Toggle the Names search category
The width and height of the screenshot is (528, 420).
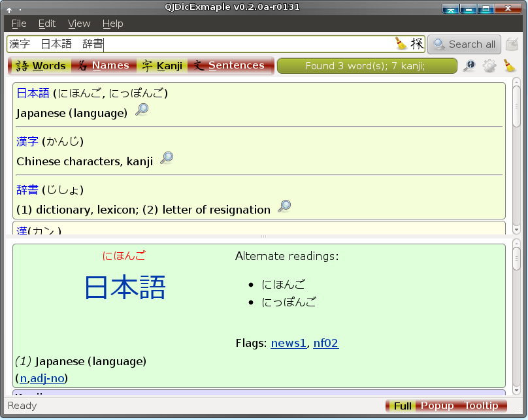pyautogui.click(x=104, y=65)
